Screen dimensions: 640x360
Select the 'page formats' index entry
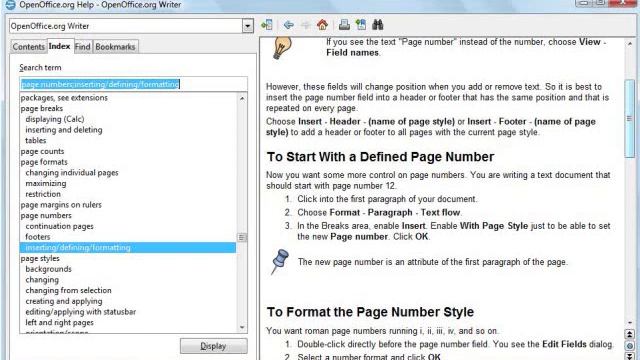coord(44,162)
